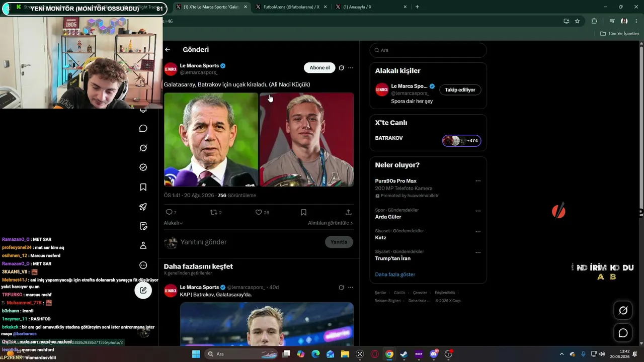Open options for Arda Güler trend
Image resolution: width=644 pixels, height=362 pixels.
point(478,211)
